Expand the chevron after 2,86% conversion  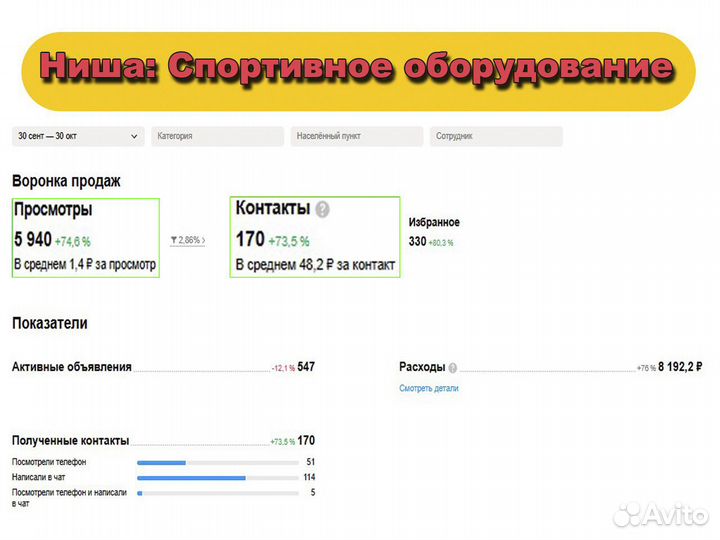[204, 241]
